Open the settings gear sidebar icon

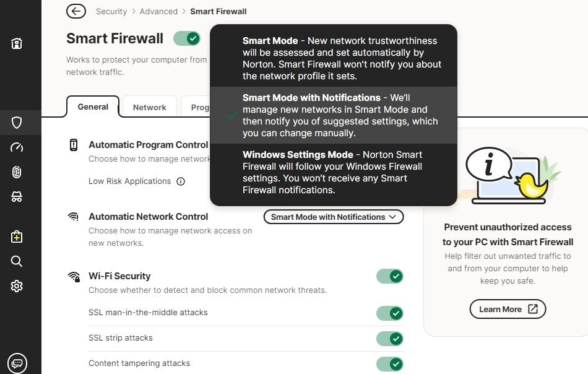point(17,286)
